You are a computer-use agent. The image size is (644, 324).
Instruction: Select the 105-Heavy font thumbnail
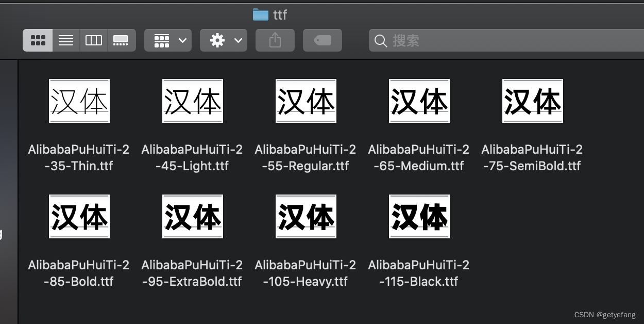pos(306,216)
